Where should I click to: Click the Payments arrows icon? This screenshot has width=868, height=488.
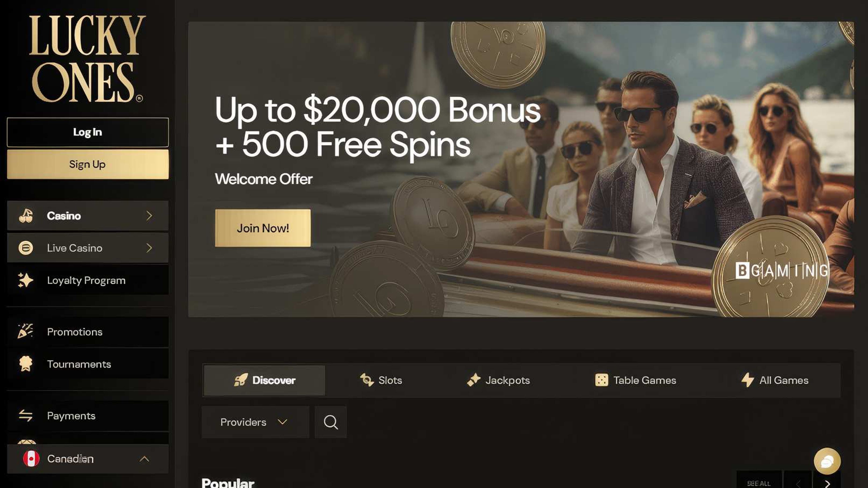pyautogui.click(x=25, y=416)
